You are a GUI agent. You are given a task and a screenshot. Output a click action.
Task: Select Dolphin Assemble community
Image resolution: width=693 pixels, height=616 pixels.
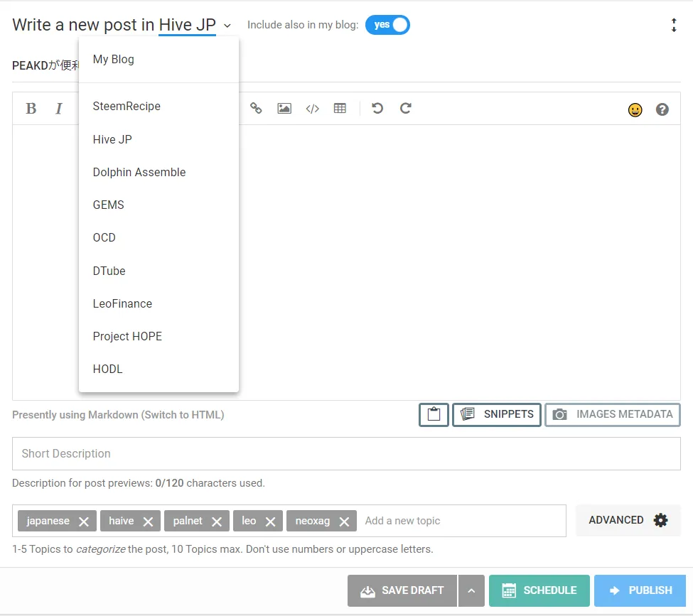159,172
